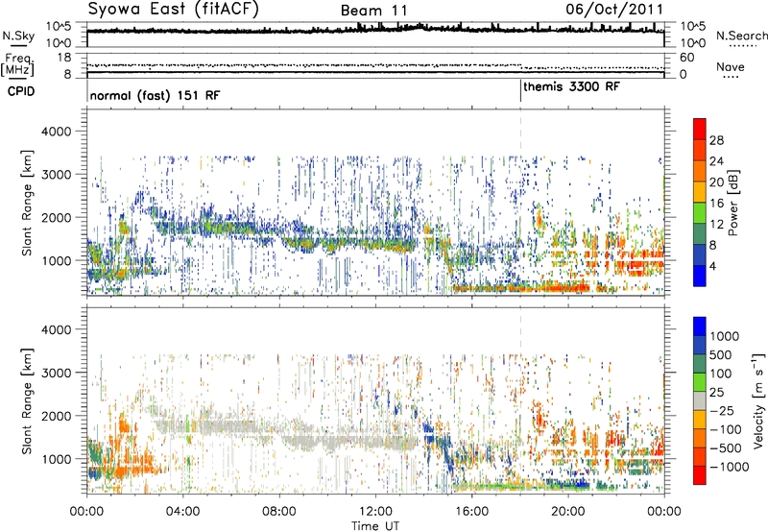Click the "Beam 11" heading
The image size is (768, 532).
(x=373, y=11)
